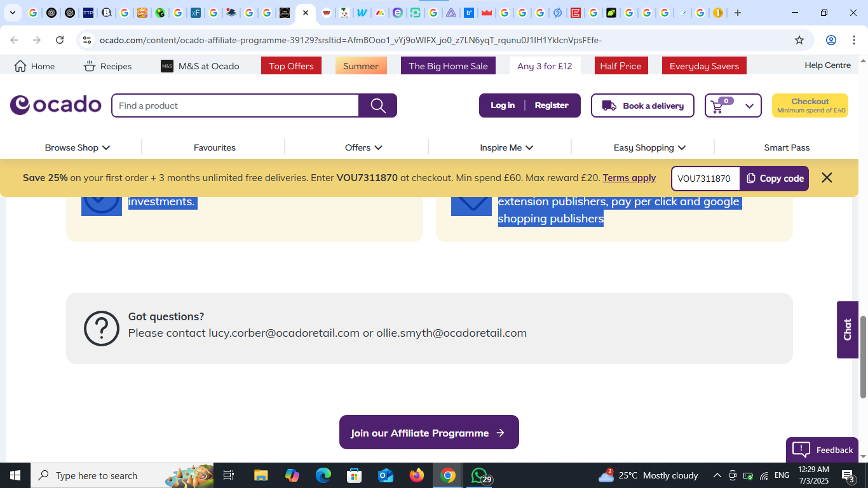Open the tab search dropdown
The image size is (868, 488).
(x=12, y=13)
